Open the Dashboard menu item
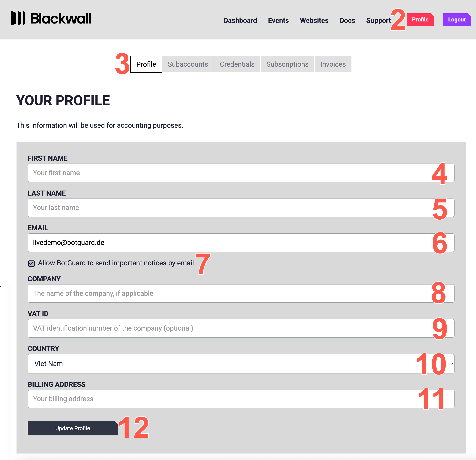The image size is (476, 460). 240,20
